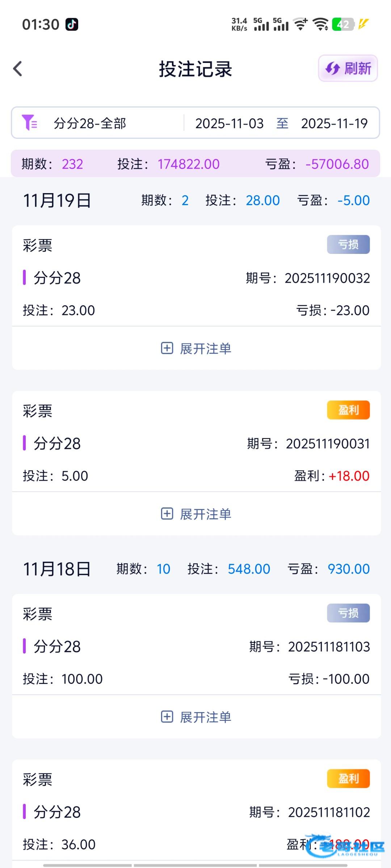Tap the 盈利 badge on period 202511181102
Image resolution: width=391 pixels, height=868 pixels.
pyautogui.click(x=348, y=778)
